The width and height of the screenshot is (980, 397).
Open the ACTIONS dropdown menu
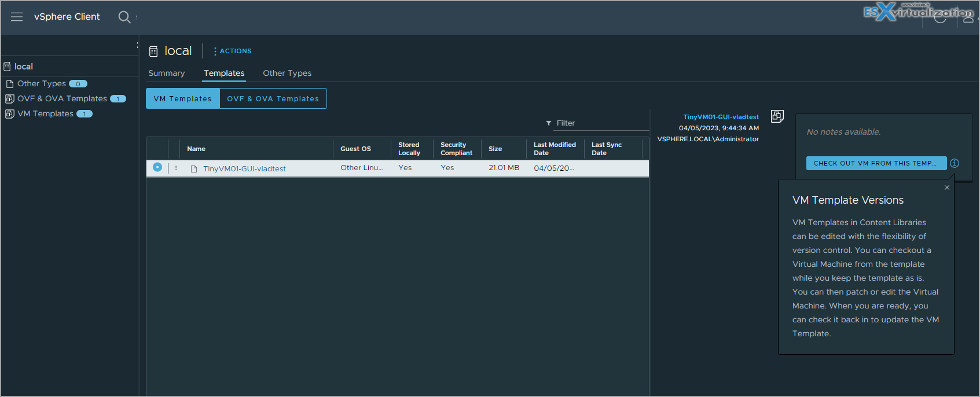click(x=233, y=51)
